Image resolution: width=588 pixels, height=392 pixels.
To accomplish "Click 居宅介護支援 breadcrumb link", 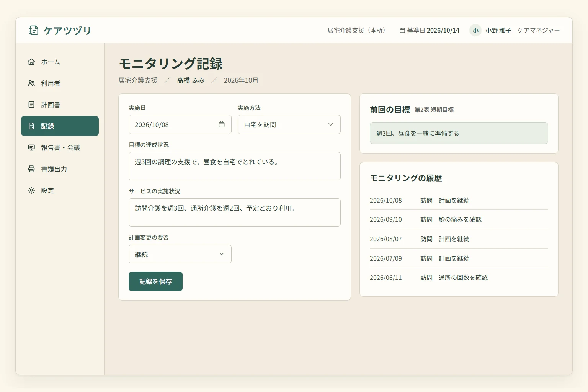I will point(138,80).
